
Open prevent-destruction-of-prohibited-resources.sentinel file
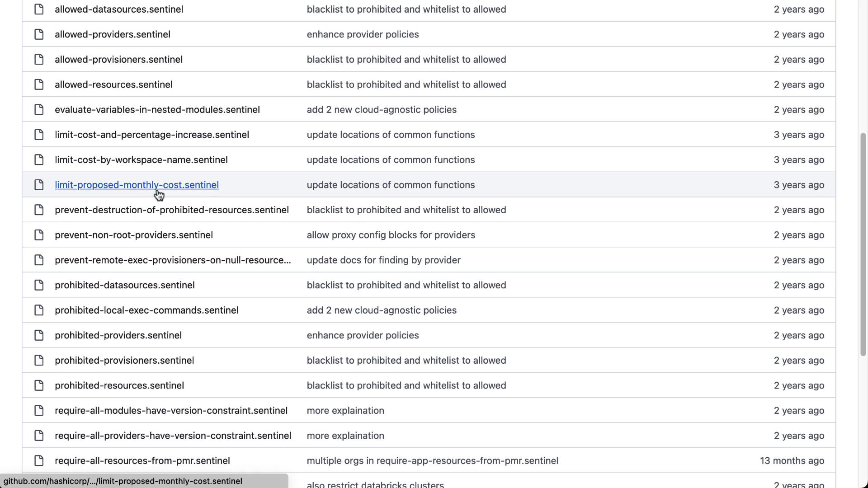171,210
